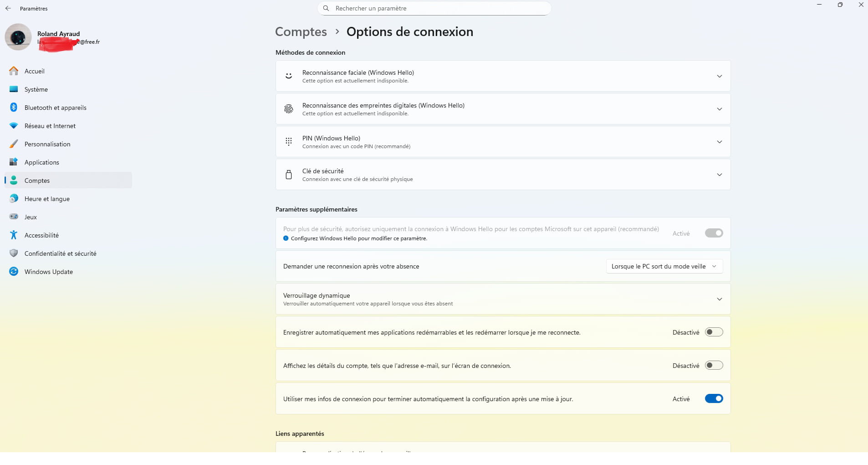
Task: Open the reconnexion après absence dropdown
Action: pyautogui.click(x=664, y=267)
